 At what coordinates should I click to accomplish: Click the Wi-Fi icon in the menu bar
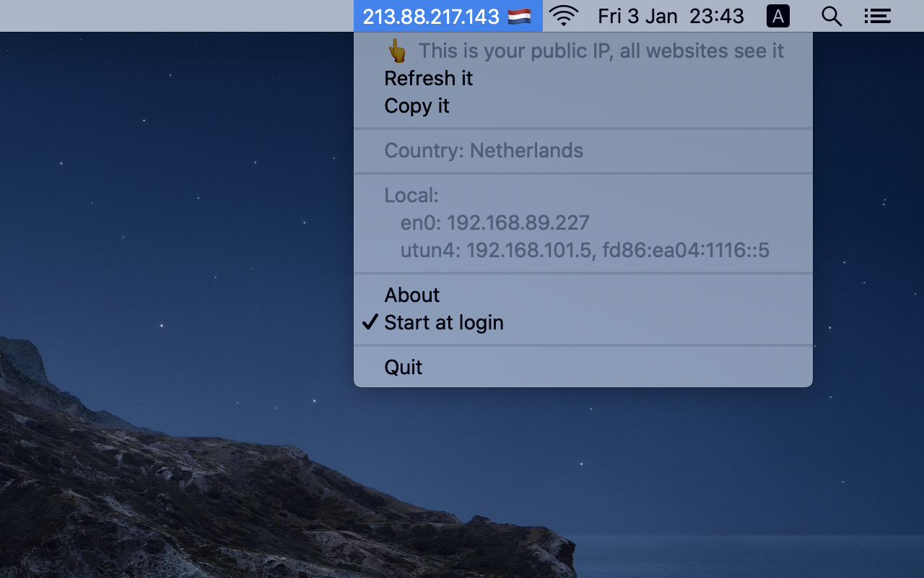(x=564, y=16)
